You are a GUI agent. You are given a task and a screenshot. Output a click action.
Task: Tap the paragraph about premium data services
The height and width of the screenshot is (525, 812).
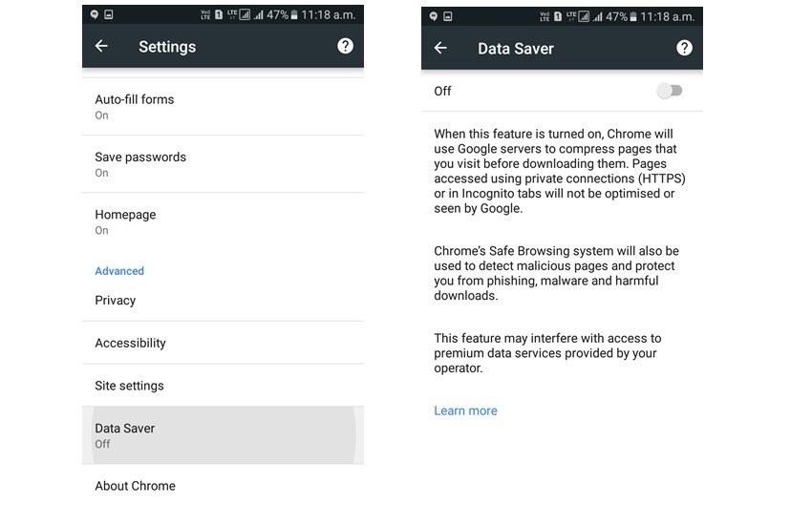548,353
